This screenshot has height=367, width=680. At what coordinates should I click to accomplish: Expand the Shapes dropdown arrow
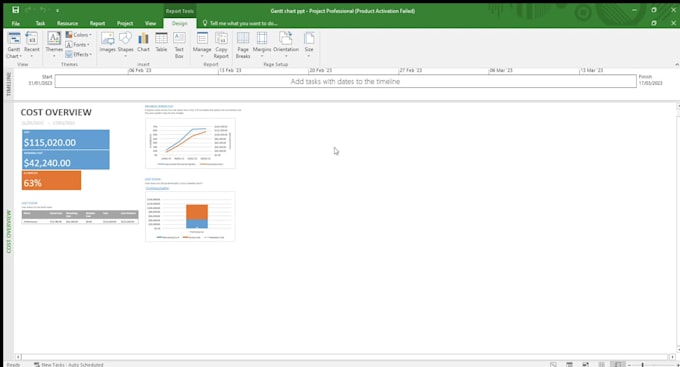125,56
